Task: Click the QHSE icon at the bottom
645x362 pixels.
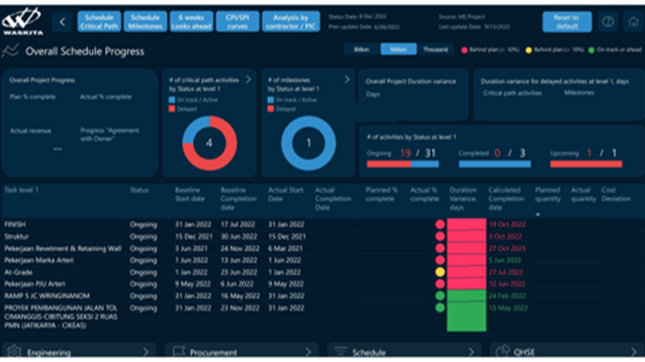Action: (503, 351)
